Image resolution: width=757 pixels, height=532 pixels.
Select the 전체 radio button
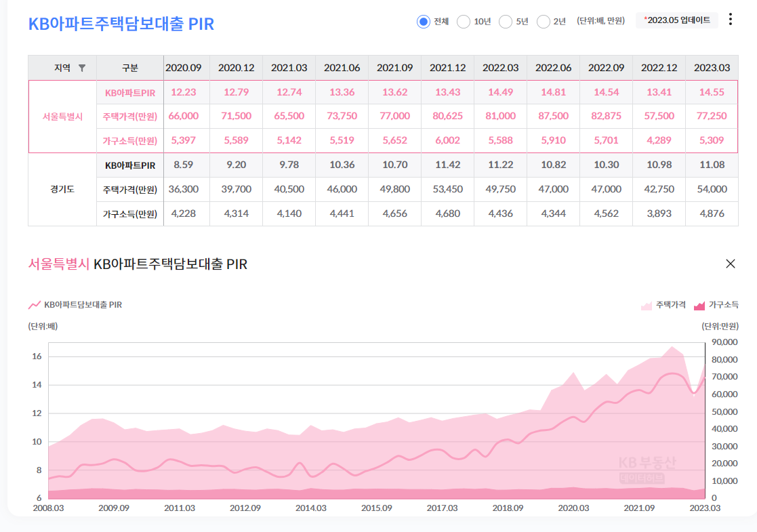click(x=422, y=21)
